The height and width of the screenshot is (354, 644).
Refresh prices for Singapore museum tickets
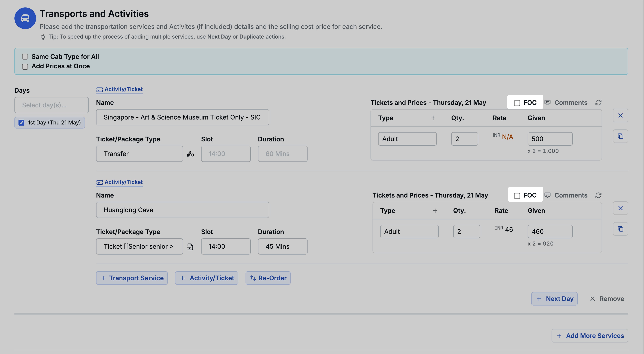click(598, 103)
